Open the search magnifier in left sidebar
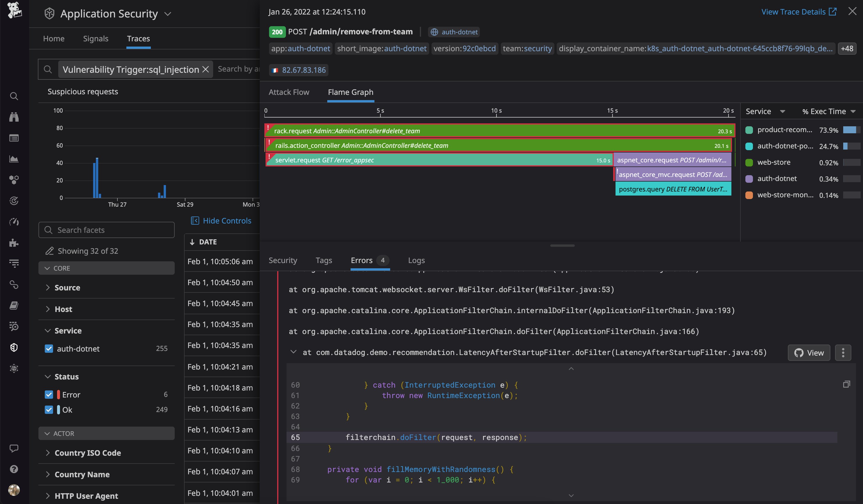This screenshot has height=504, width=863. coord(14,96)
